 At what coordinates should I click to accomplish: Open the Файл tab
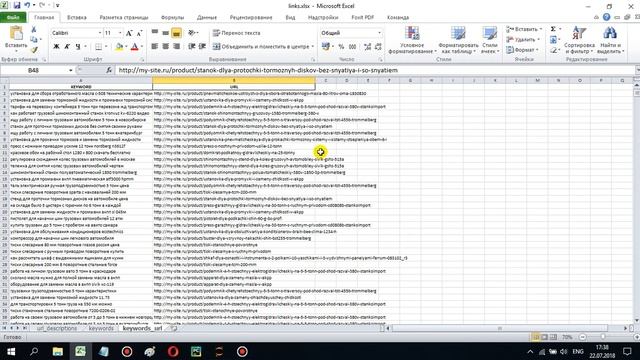[x=13, y=18]
